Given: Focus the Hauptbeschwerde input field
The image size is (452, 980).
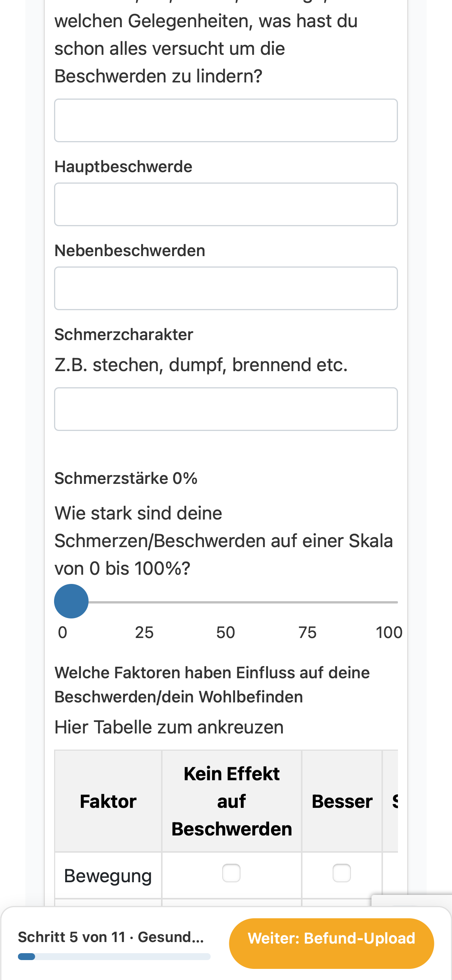Looking at the screenshot, I should (x=226, y=204).
